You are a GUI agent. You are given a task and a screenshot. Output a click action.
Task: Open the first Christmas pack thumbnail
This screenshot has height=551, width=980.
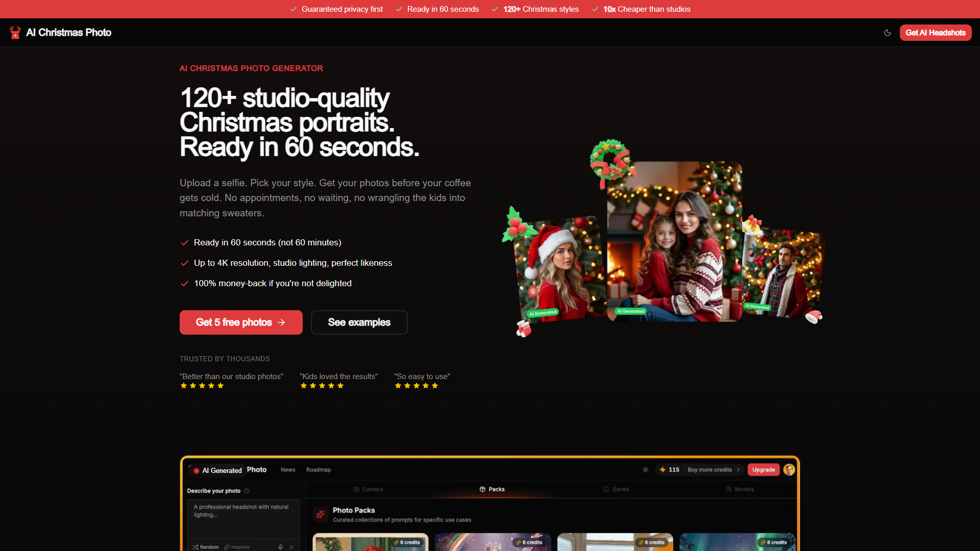tap(371, 542)
